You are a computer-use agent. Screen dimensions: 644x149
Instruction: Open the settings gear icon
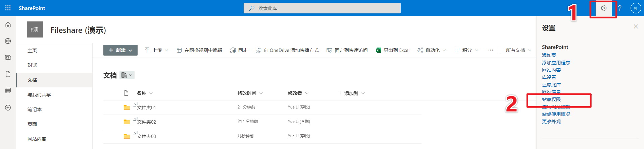click(603, 8)
